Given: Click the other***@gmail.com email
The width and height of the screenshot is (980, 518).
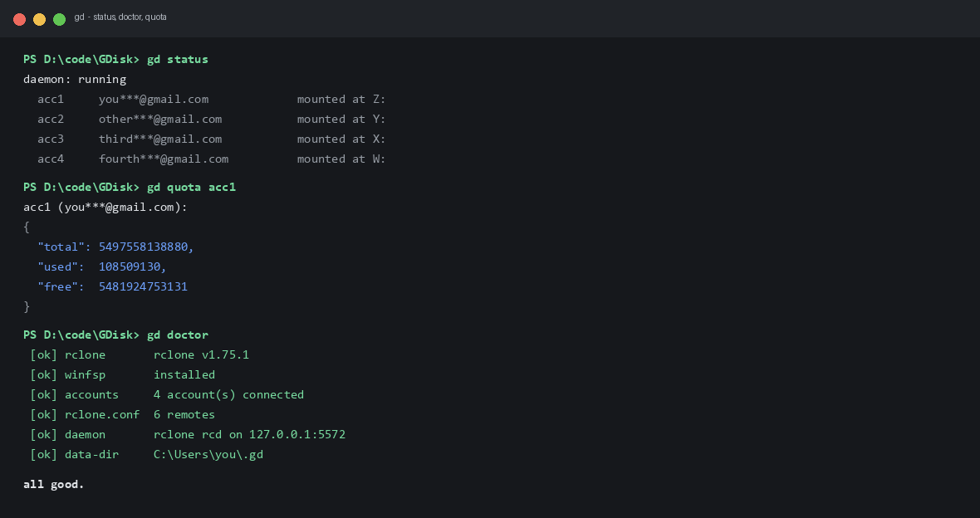Looking at the screenshot, I should pos(160,120).
